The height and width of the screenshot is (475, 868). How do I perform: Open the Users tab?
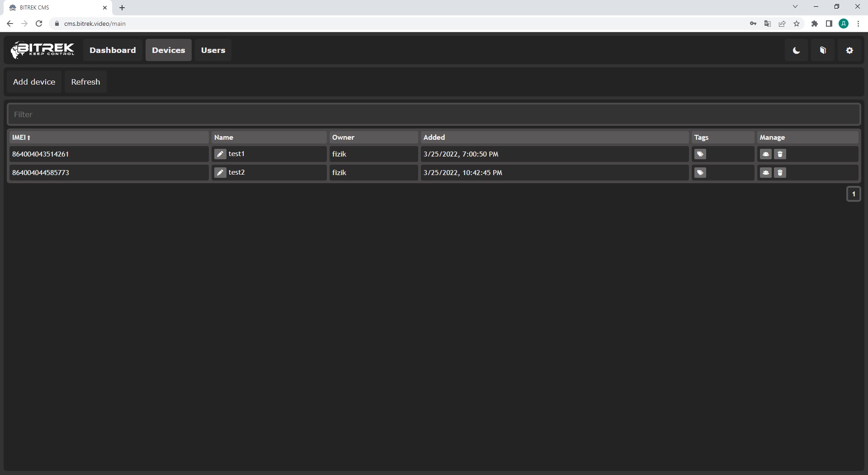pos(213,50)
